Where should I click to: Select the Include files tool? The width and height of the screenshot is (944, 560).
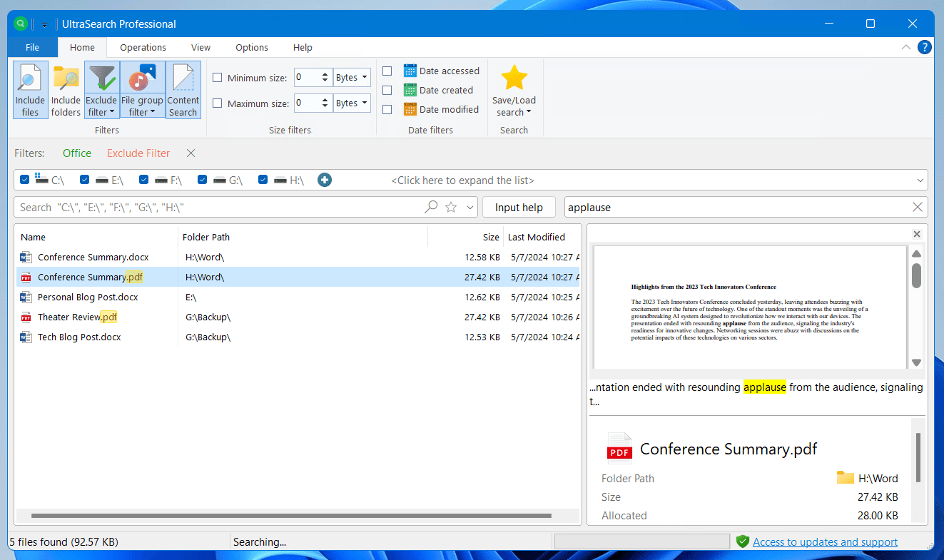point(29,89)
